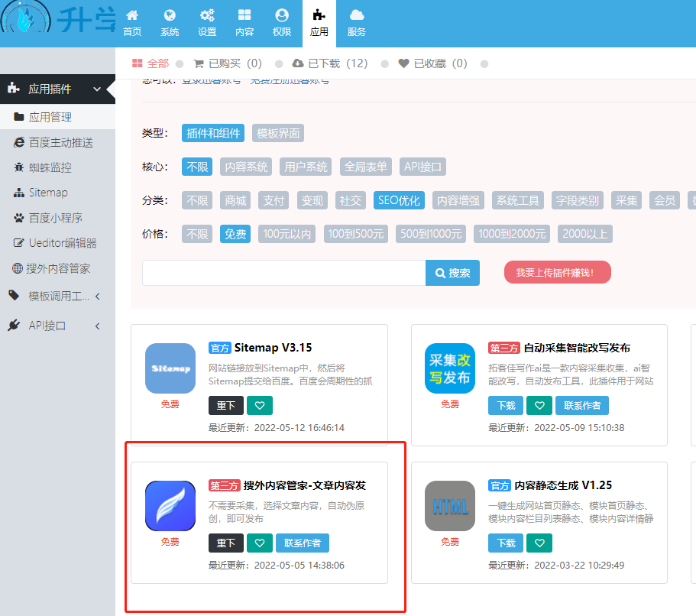Click the 我要上传插件赚钱 red button
This screenshot has width=696, height=616.
click(557, 272)
